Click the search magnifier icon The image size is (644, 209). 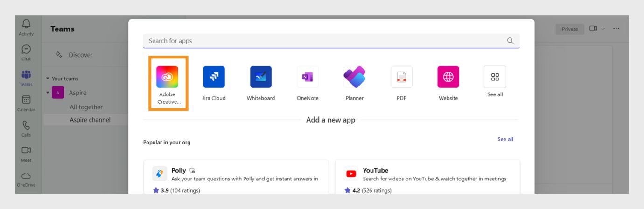pyautogui.click(x=510, y=41)
